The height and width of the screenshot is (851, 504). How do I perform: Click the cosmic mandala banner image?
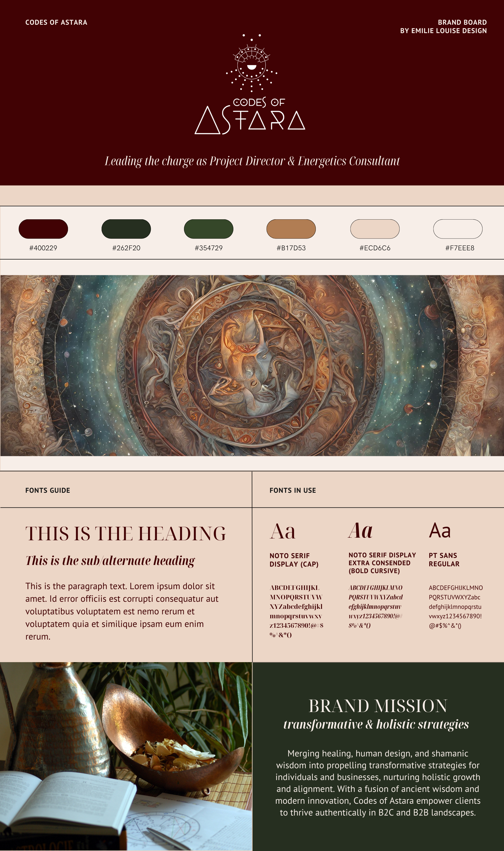(x=252, y=365)
